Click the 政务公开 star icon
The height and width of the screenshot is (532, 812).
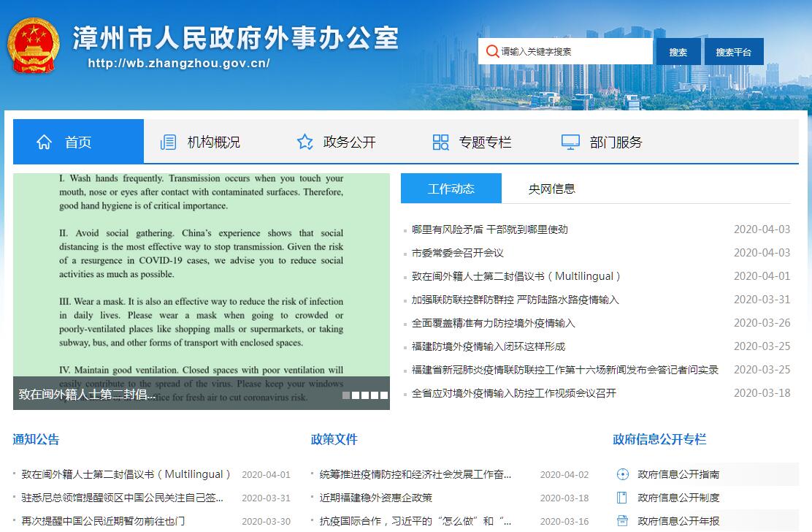[x=305, y=142]
